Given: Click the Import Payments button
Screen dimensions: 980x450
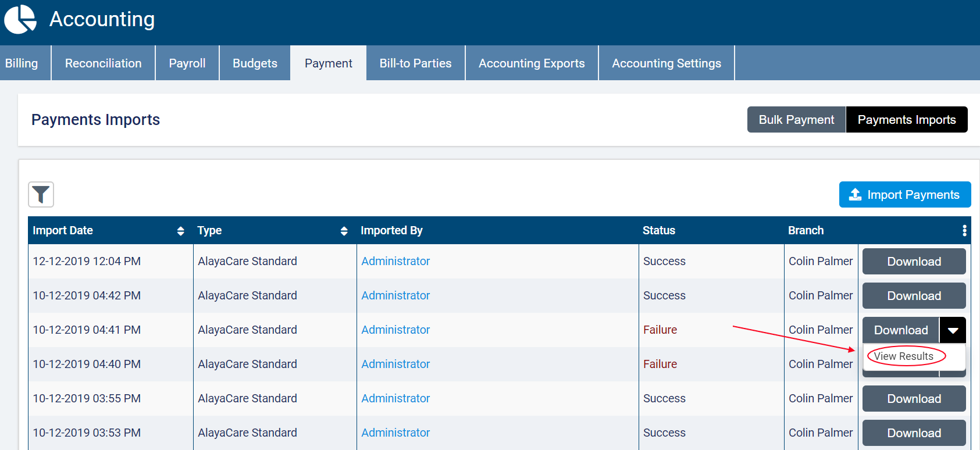Looking at the screenshot, I should pos(904,195).
